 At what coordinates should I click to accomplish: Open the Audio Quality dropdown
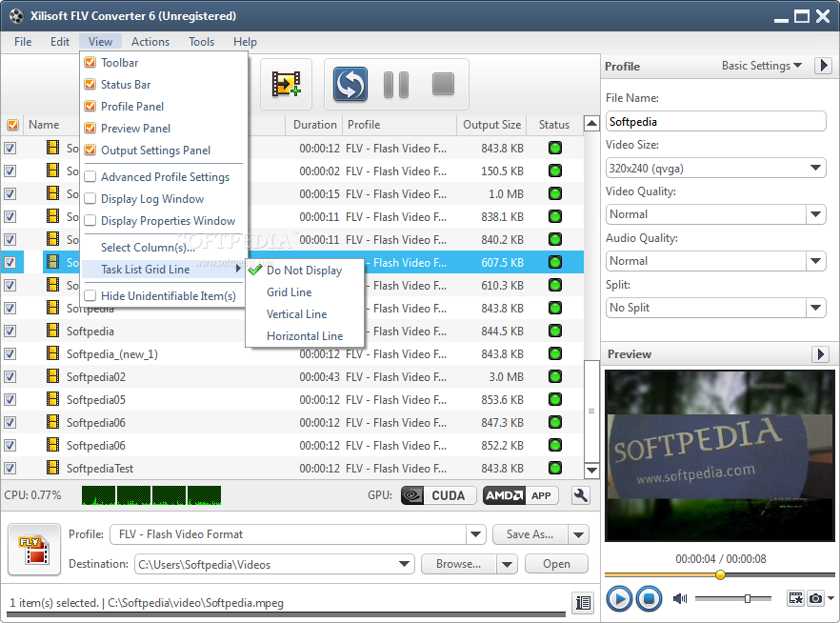coord(815,261)
